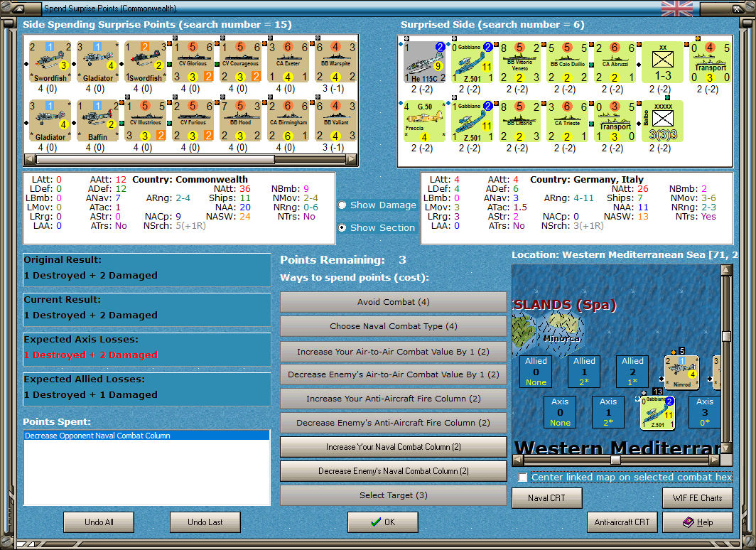The height and width of the screenshot is (550, 756).
Task: Select the He 115C seaplane unit
Action: (424, 63)
